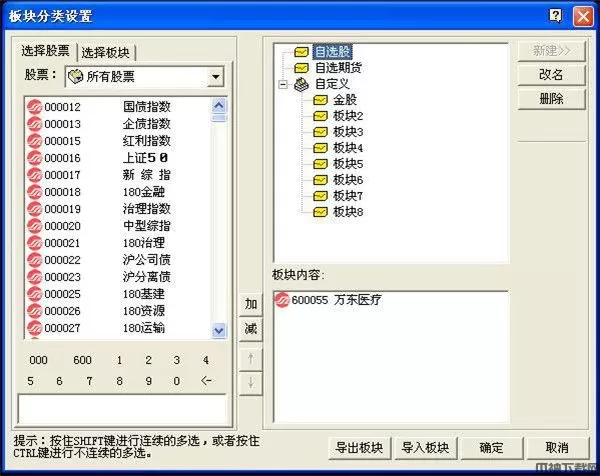Click the 删除 button
Image resolution: width=600 pixels, height=476 pixels.
tap(551, 99)
